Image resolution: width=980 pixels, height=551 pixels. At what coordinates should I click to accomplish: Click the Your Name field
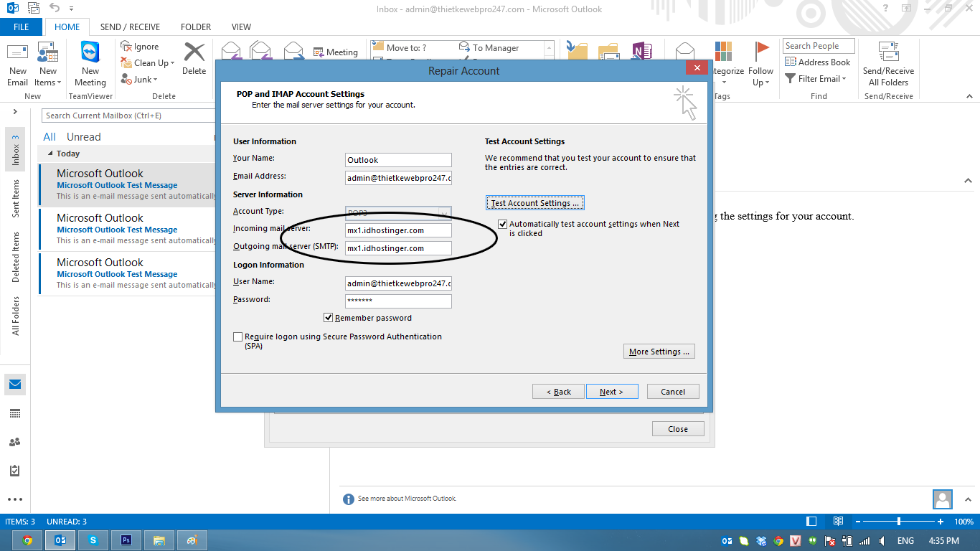[x=398, y=160]
